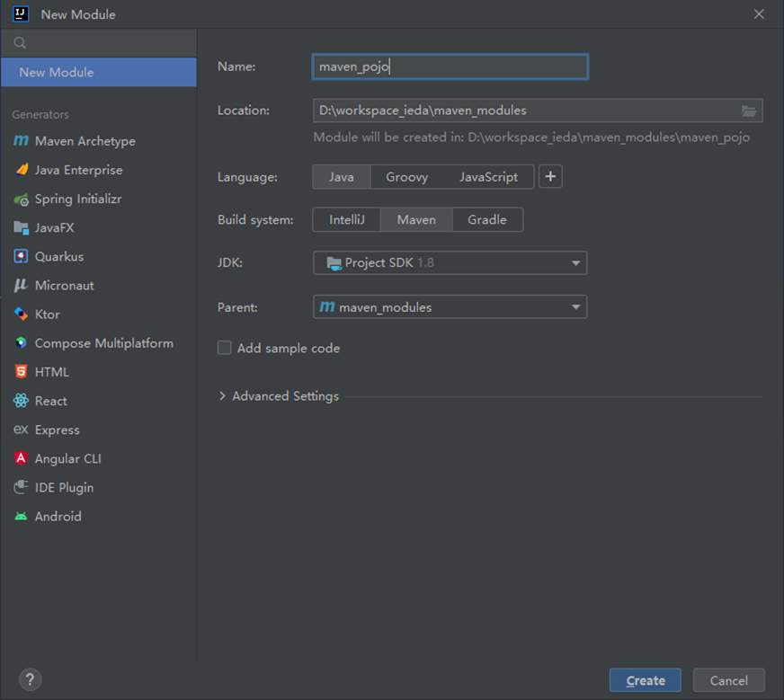Screen dimensions: 784x700
Task: Click the React atom icon
Action: pos(21,401)
